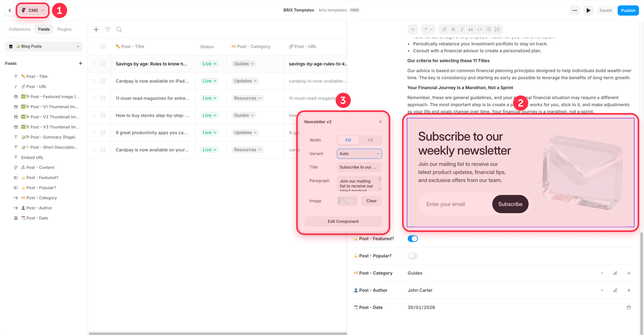Toggle the Post - Featured? switch
644x335 pixels.
point(413,239)
